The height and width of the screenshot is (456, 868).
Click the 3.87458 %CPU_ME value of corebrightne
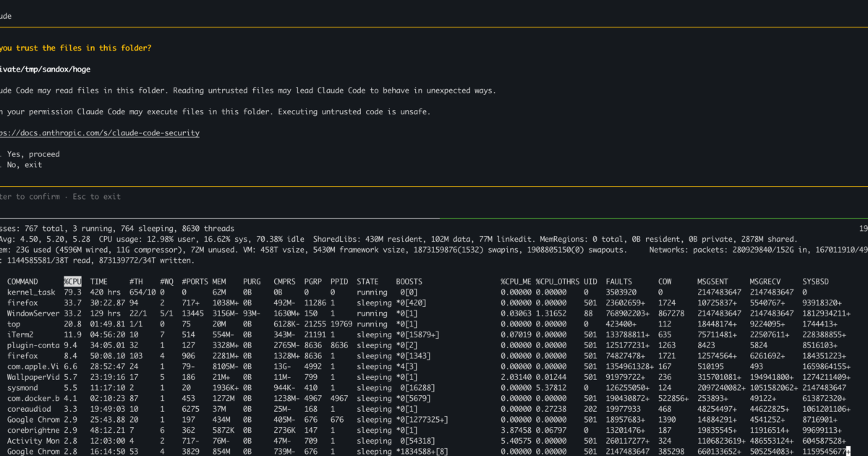(x=516, y=430)
